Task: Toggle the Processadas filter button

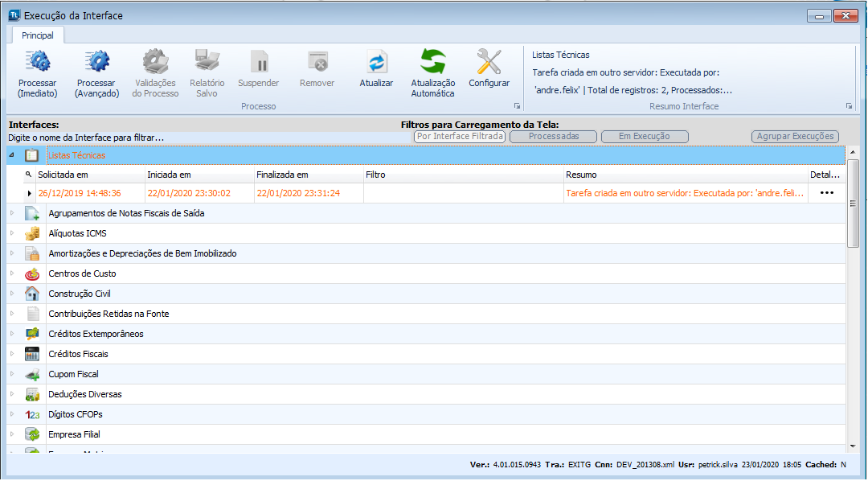Action: click(554, 137)
